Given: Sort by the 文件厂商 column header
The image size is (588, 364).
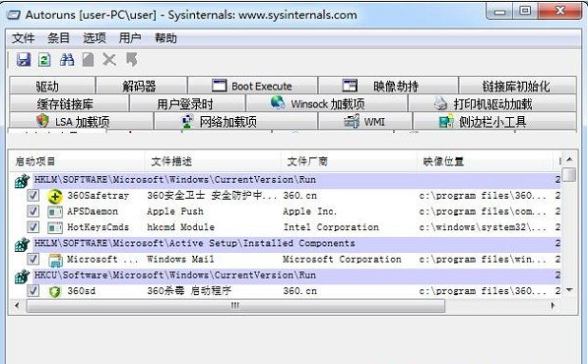Looking at the screenshot, I should (x=349, y=161).
